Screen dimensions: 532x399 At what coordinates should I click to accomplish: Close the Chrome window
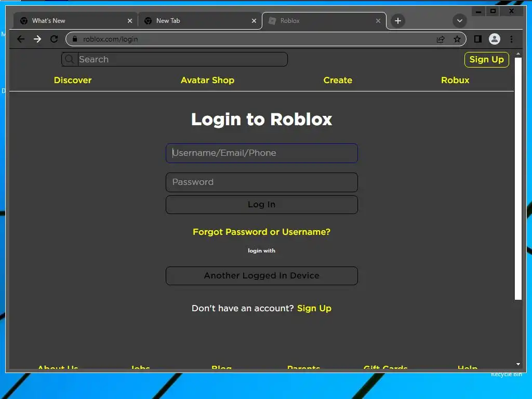(512, 11)
